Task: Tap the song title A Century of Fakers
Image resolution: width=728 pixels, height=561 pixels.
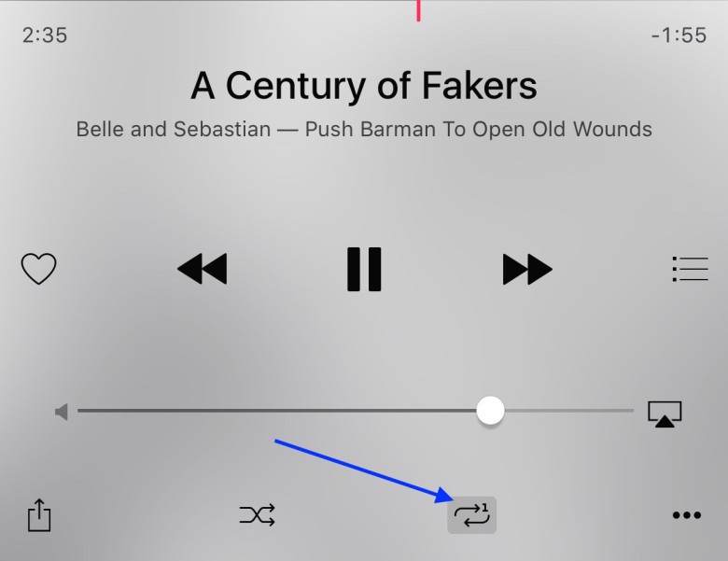Action: tap(364, 86)
